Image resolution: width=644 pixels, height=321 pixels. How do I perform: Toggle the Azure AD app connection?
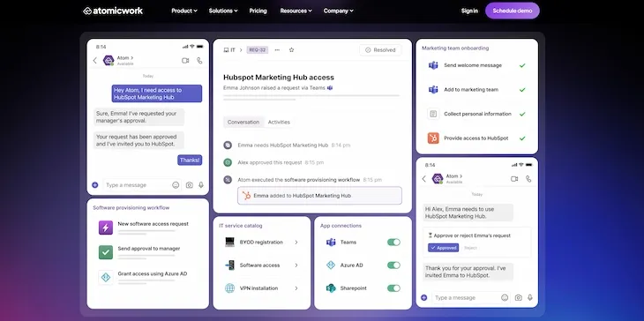[x=393, y=265]
